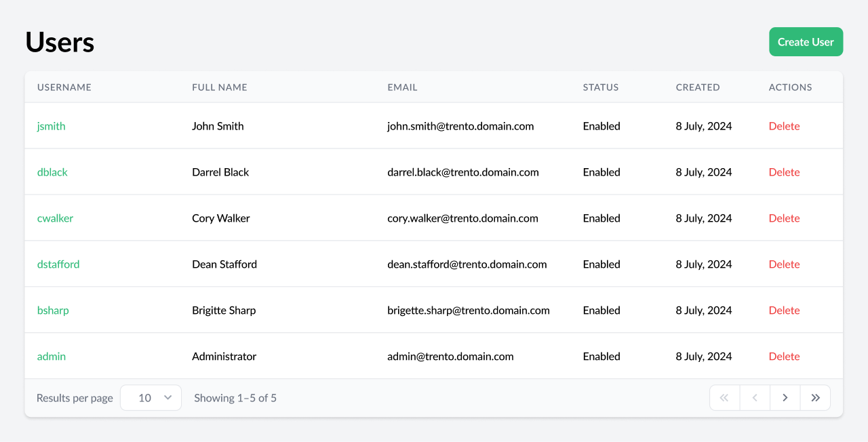Viewport: 868px width, 442px height.
Task: Open the bsharp user profile link
Action: click(53, 310)
